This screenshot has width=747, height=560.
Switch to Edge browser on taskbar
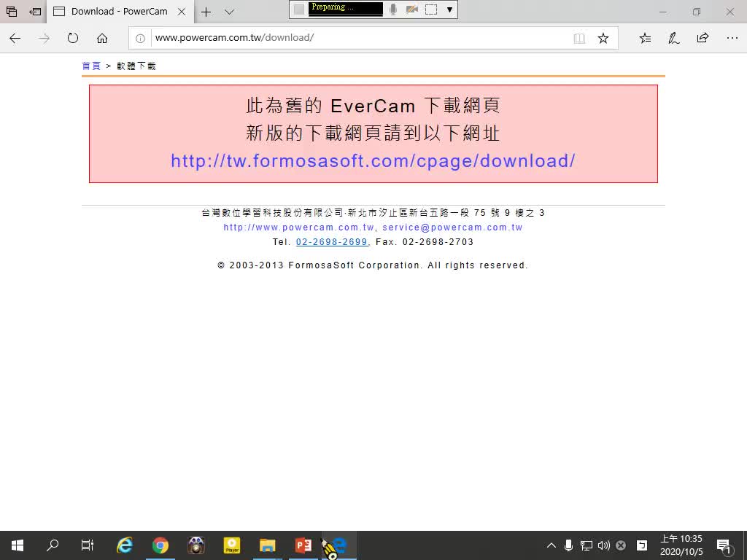[x=339, y=545]
